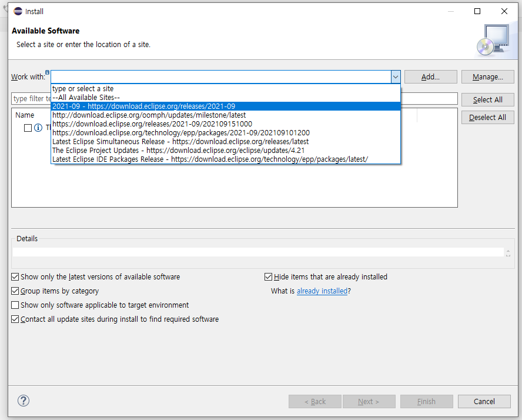Collapse the Work with dropdown arrow

tap(396, 77)
